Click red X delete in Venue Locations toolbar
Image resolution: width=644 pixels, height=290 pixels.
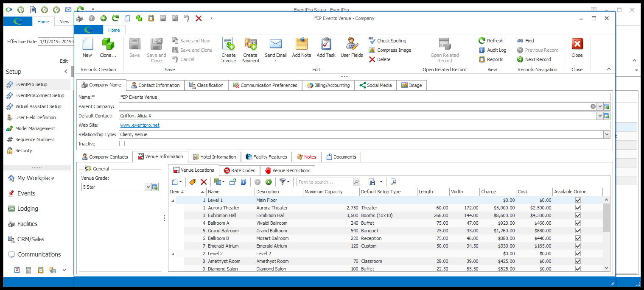[x=204, y=182]
